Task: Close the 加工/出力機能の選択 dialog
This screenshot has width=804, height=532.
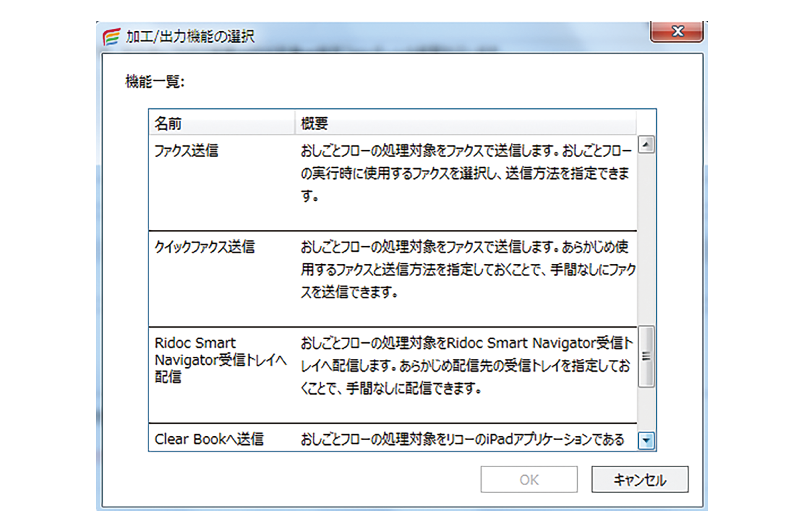Action: pyautogui.click(x=678, y=32)
